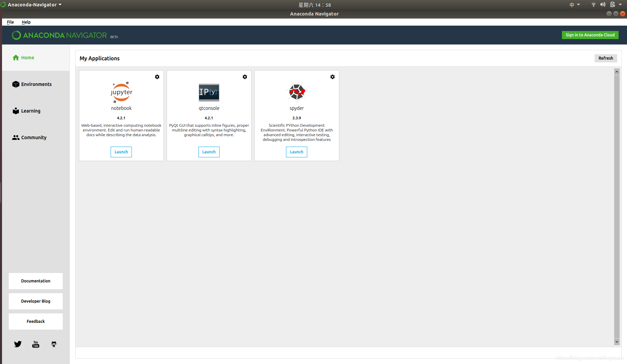Open the battery power indicator
The height and width of the screenshot is (364, 627).
pos(612,5)
